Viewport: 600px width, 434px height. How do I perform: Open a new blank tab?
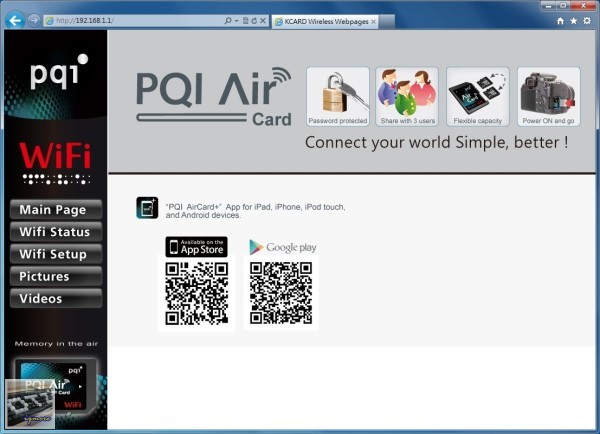[x=386, y=22]
